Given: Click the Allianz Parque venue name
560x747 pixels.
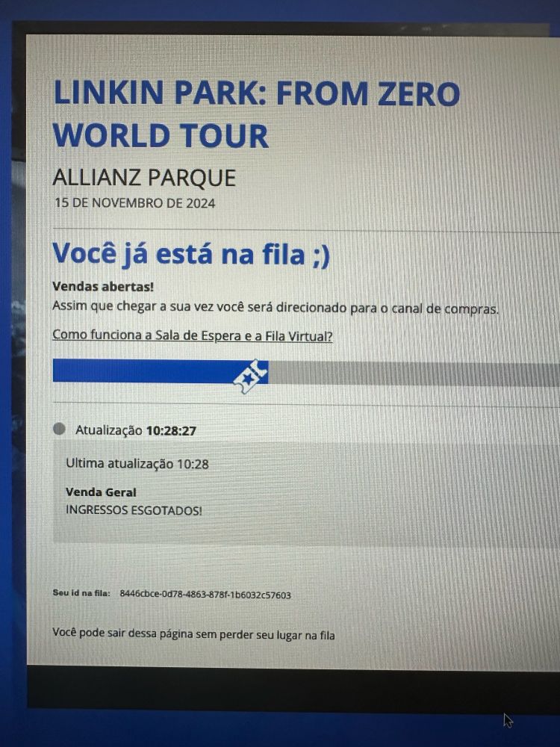Looking at the screenshot, I should (x=144, y=178).
